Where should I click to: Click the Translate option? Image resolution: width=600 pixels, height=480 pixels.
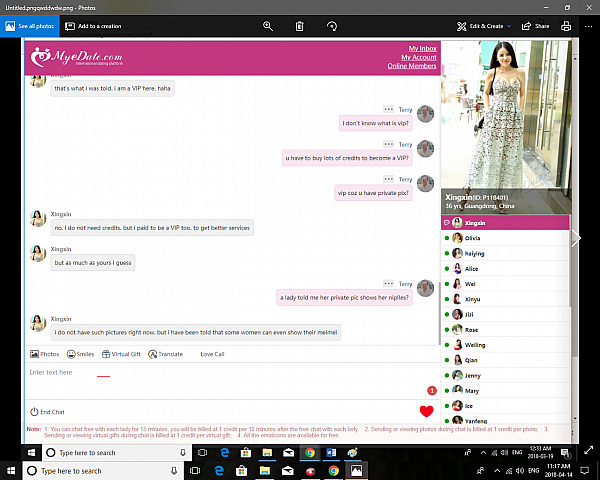point(165,354)
